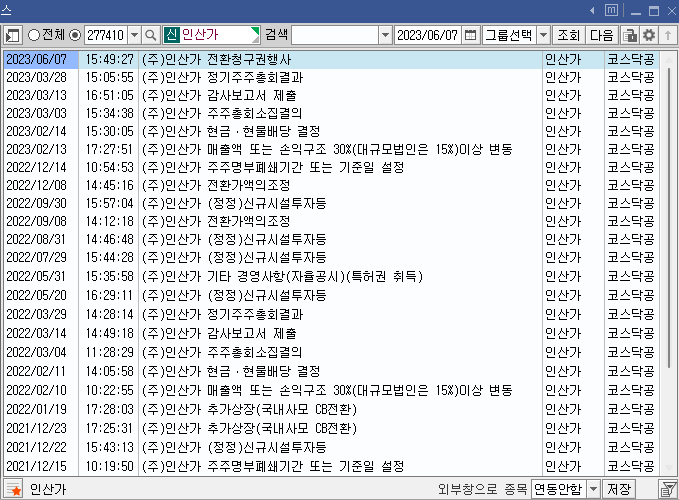Select row 정기주주총회결과 dated 2023/03/28

(331, 77)
